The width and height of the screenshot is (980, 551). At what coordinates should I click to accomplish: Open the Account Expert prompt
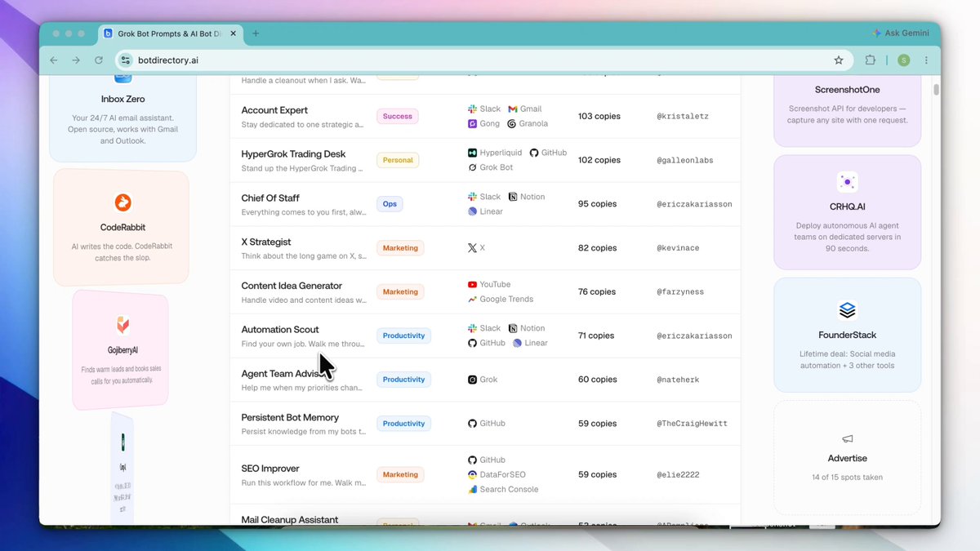coord(274,110)
